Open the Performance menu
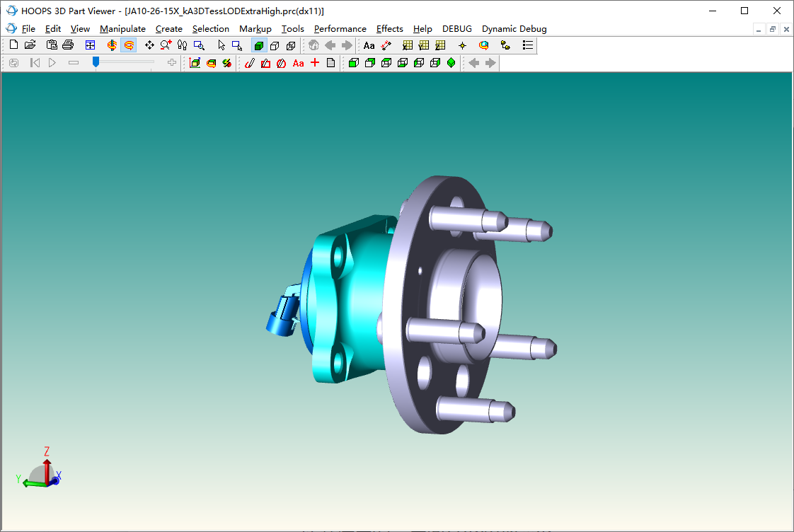The width and height of the screenshot is (794, 532). tap(340, 29)
